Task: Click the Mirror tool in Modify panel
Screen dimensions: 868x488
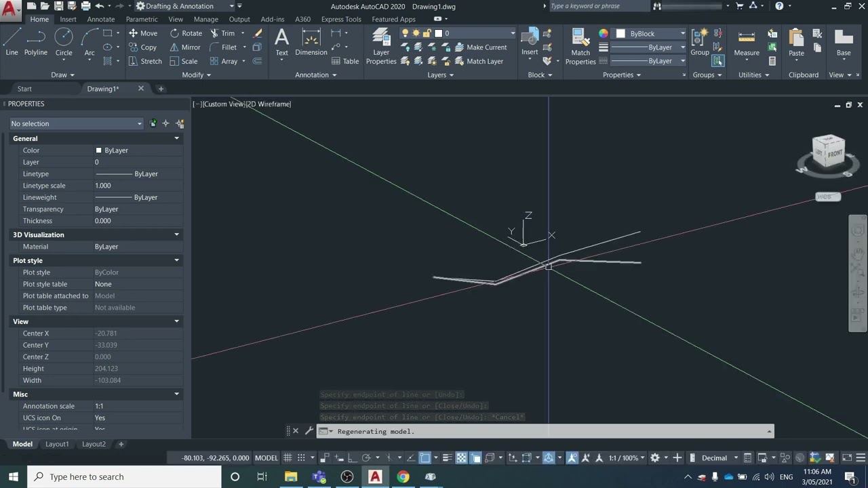Action: click(184, 47)
